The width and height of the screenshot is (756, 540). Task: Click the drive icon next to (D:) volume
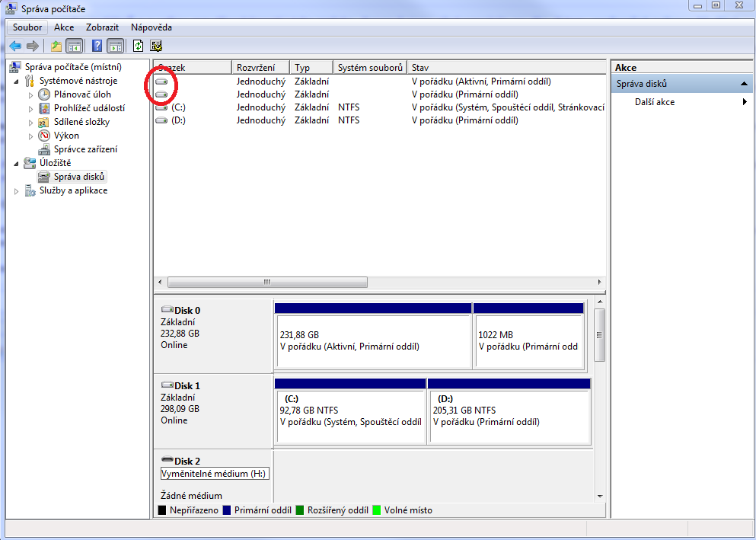tap(161, 120)
